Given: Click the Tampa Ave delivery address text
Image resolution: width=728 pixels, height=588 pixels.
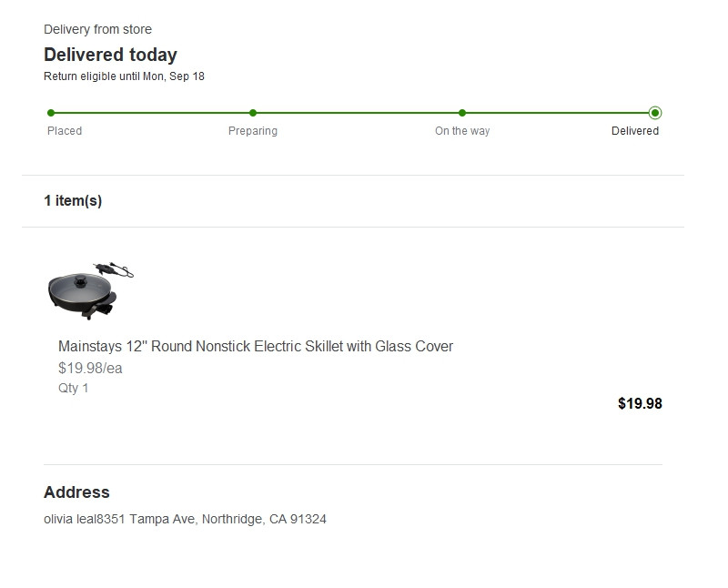Looking at the screenshot, I should 185,520.
